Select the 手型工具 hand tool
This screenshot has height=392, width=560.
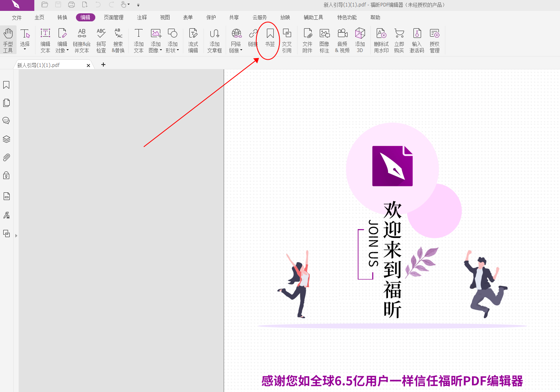coord(8,40)
